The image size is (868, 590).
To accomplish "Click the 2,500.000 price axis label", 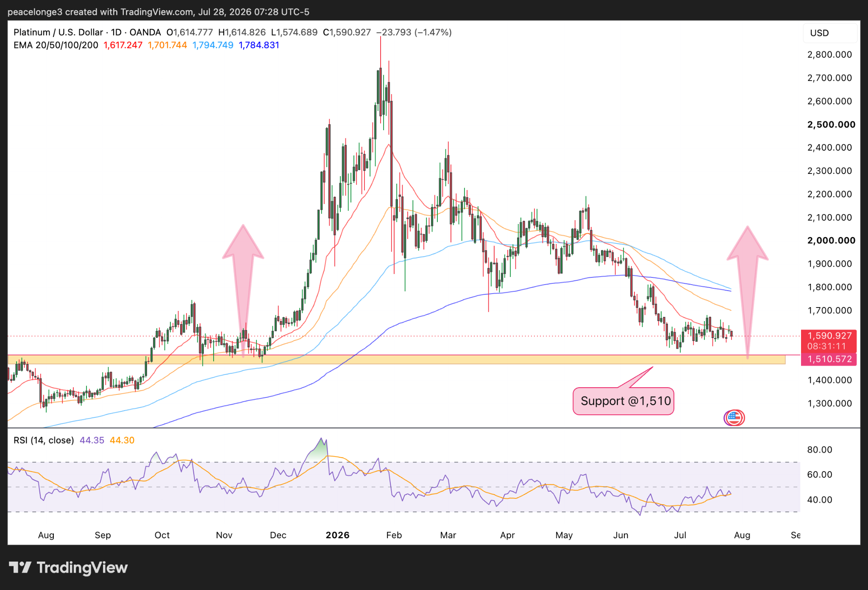I will pyautogui.click(x=831, y=124).
